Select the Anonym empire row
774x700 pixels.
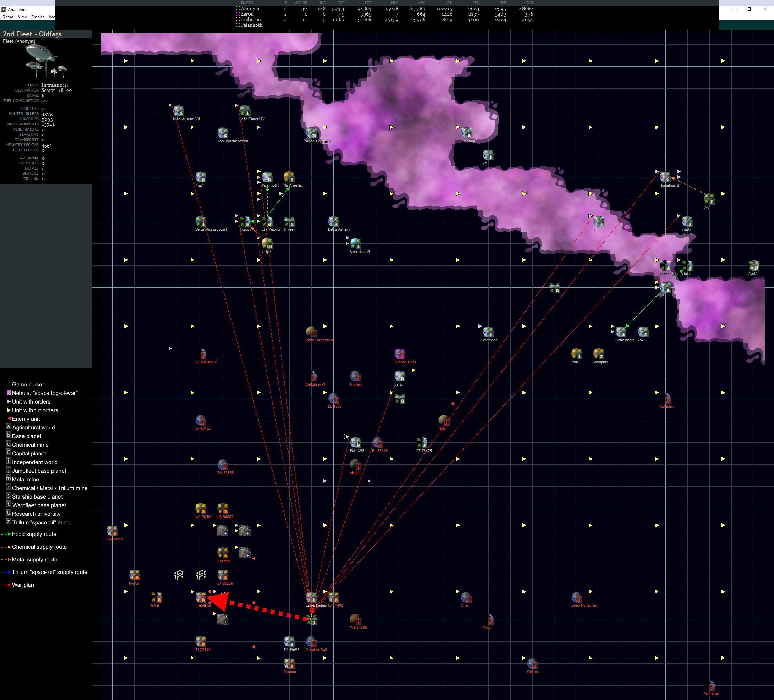[x=384, y=8]
